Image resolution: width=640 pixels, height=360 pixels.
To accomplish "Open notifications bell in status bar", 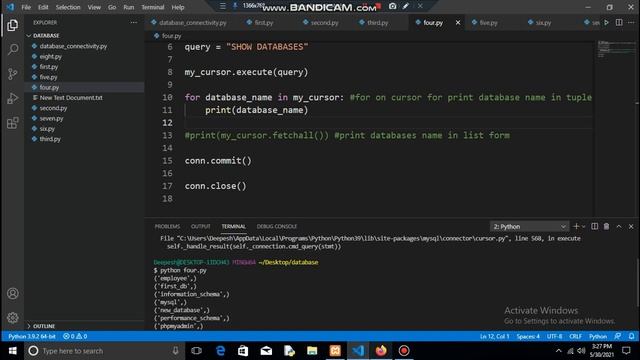I will coord(631,336).
